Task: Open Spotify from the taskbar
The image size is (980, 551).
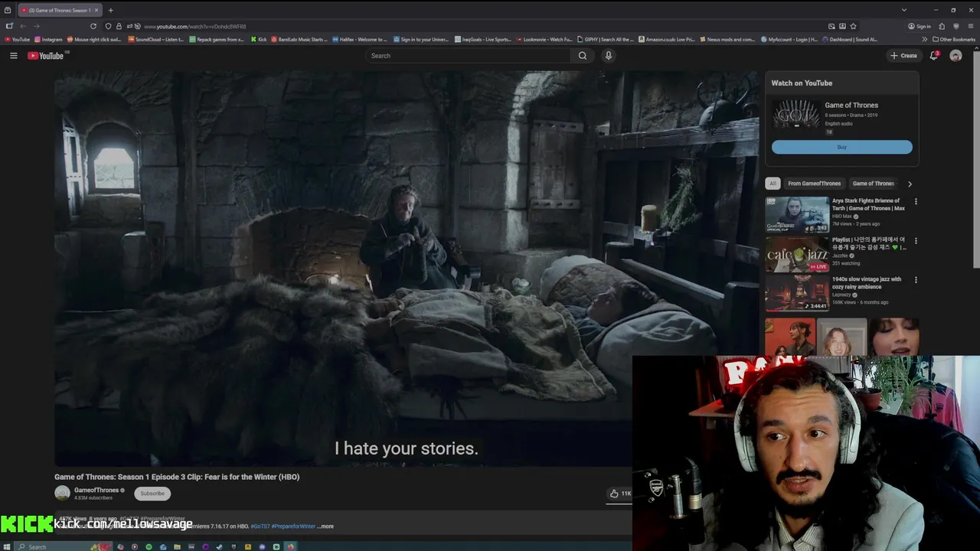Action: pos(149,546)
